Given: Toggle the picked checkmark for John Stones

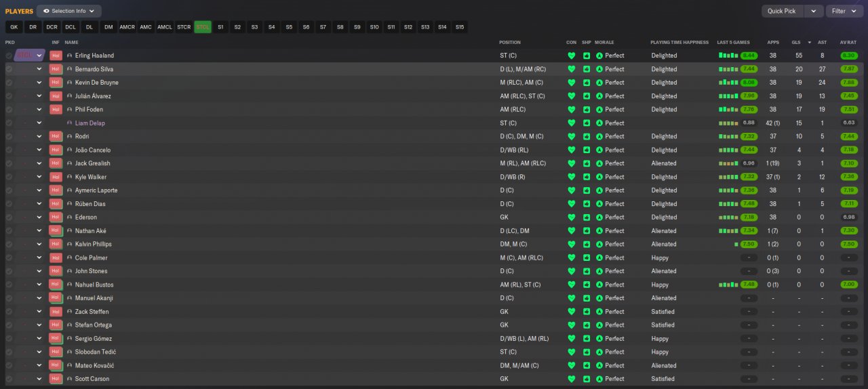Looking at the screenshot, I should click(9, 271).
